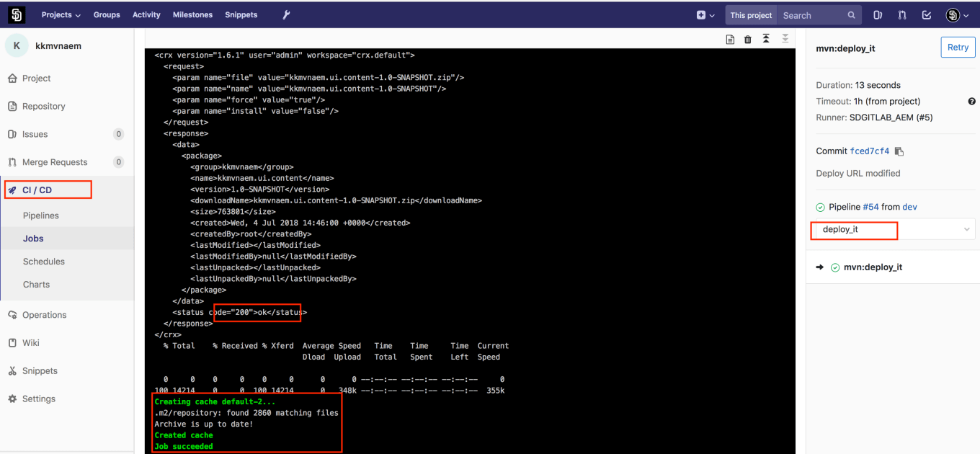Expand the Projects menu dropdown

coord(60,14)
